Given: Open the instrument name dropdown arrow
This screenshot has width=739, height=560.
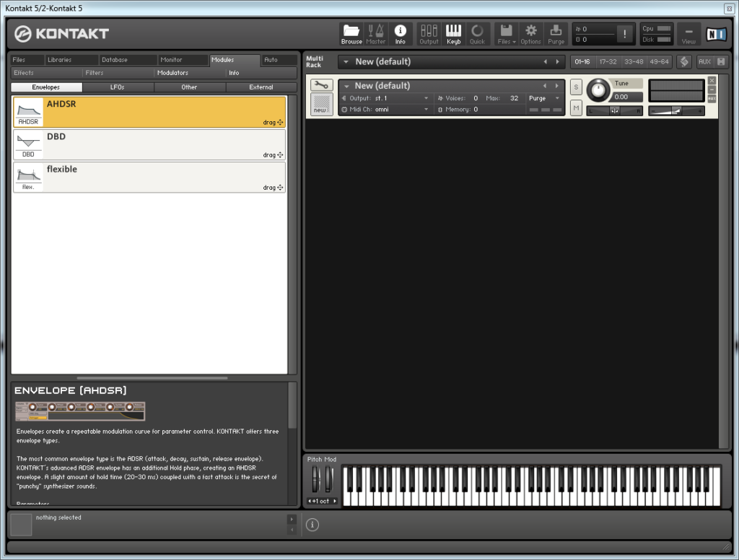Looking at the screenshot, I should pyautogui.click(x=346, y=87).
